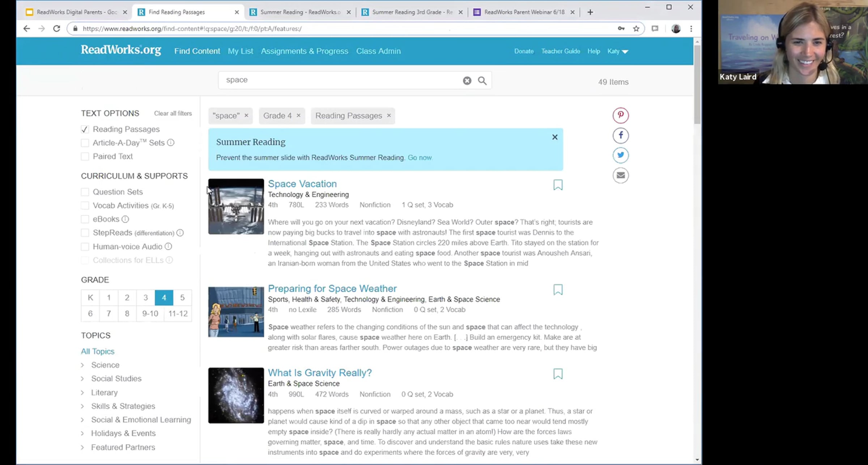The height and width of the screenshot is (465, 868).
Task: Open the My List menu
Action: click(x=240, y=51)
